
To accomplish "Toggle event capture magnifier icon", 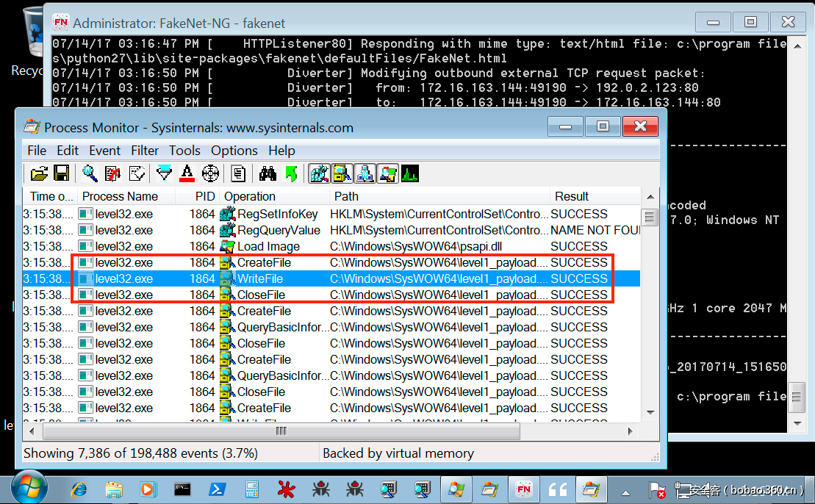I will pyautogui.click(x=90, y=174).
